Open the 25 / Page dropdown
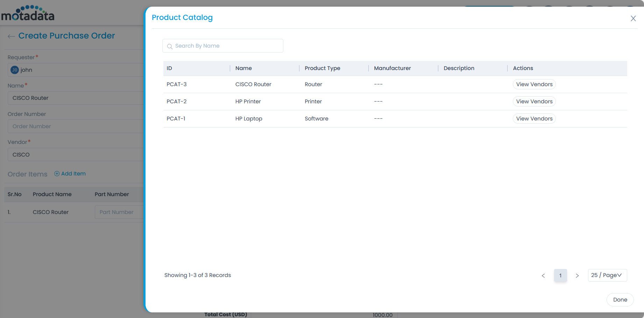The width and height of the screenshot is (644, 318). pos(607,275)
